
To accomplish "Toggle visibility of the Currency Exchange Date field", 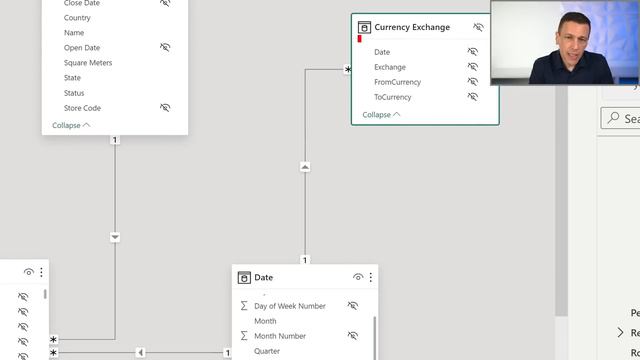I will pyautogui.click(x=473, y=52).
